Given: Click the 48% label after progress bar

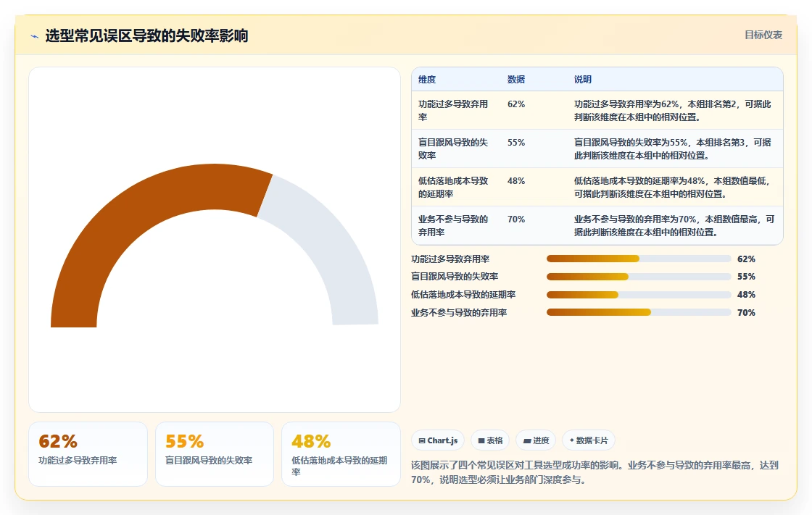Looking at the screenshot, I should tap(746, 295).
